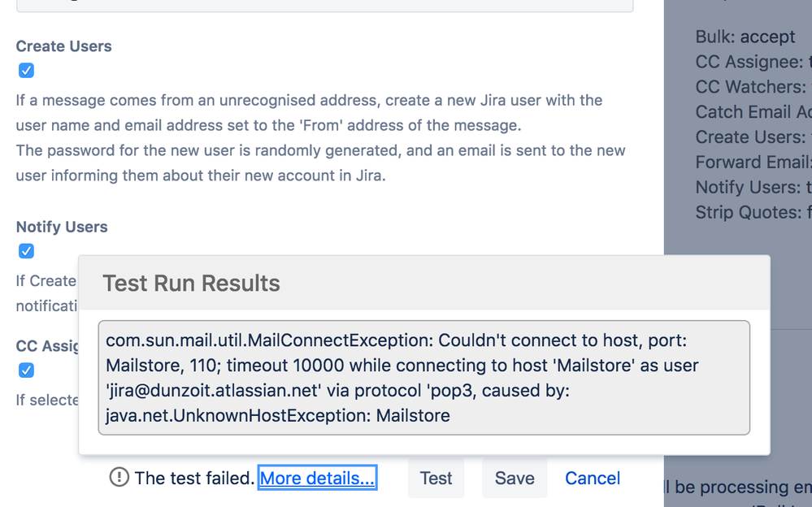Click the 'Create Users' field label

coord(63,46)
